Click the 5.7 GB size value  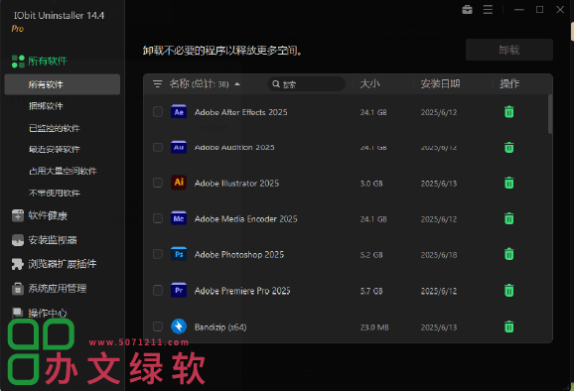tap(371, 291)
